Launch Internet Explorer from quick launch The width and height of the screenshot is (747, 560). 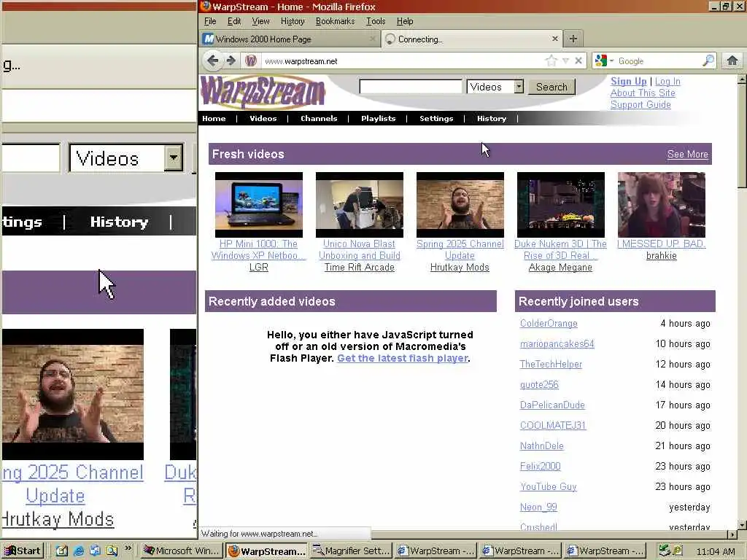[79, 551]
